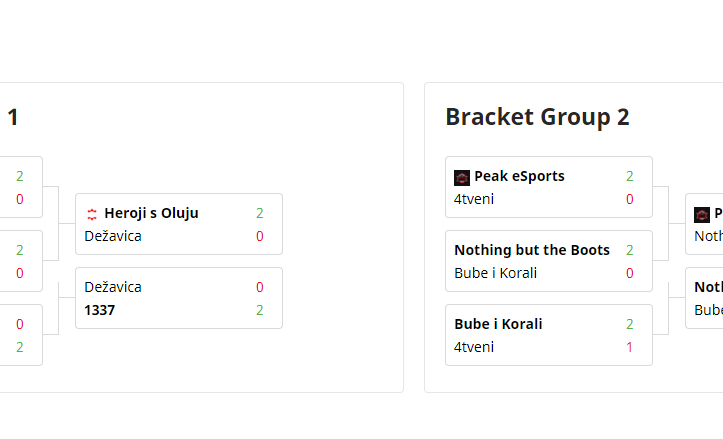Open the Heroji s Oluju team name

(151, 213)
